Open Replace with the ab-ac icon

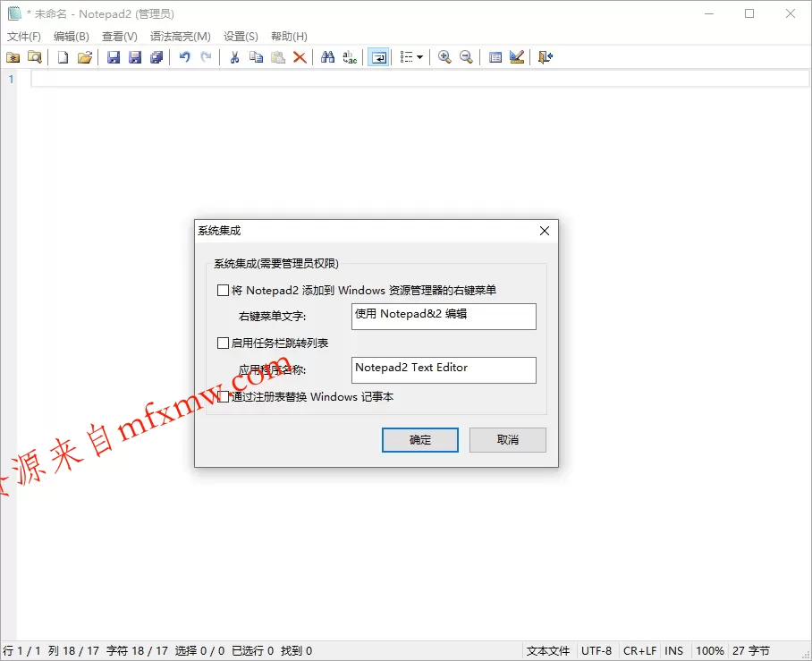(350, 57)
